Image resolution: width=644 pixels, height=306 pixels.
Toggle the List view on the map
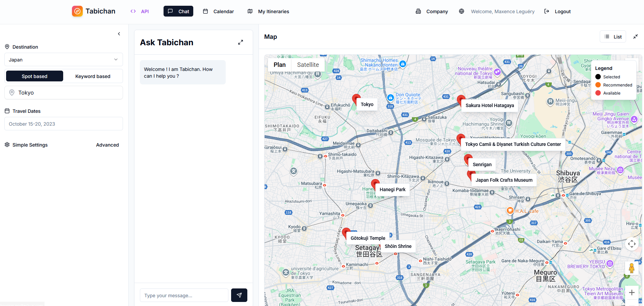tap(613, 36)
